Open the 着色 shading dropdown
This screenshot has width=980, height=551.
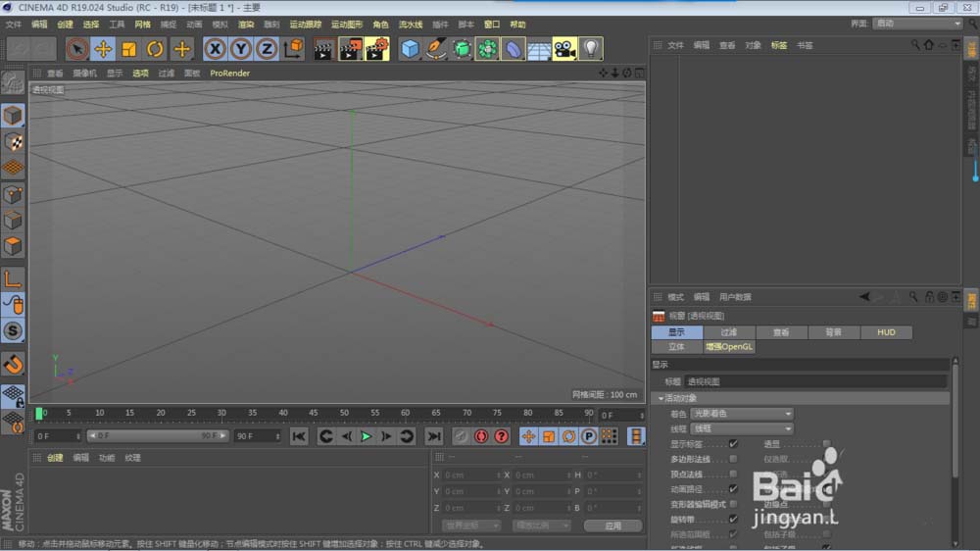click(x=742, y=414)
